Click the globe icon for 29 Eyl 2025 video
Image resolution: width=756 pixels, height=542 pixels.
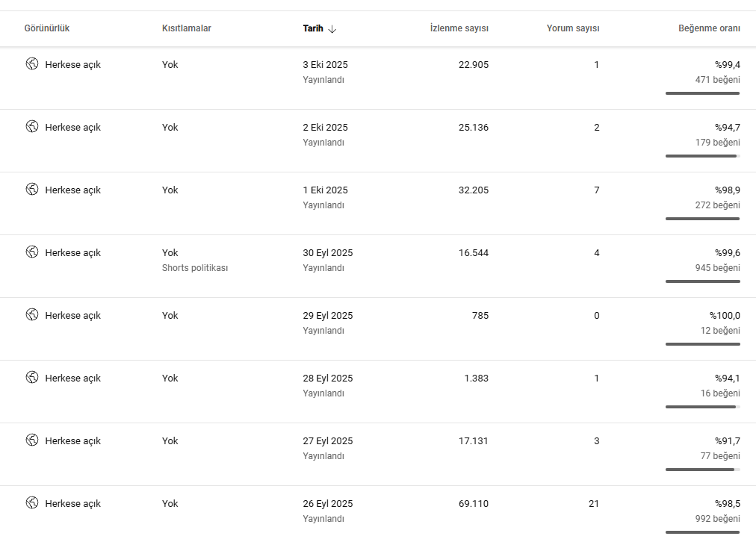coord(32,314)
